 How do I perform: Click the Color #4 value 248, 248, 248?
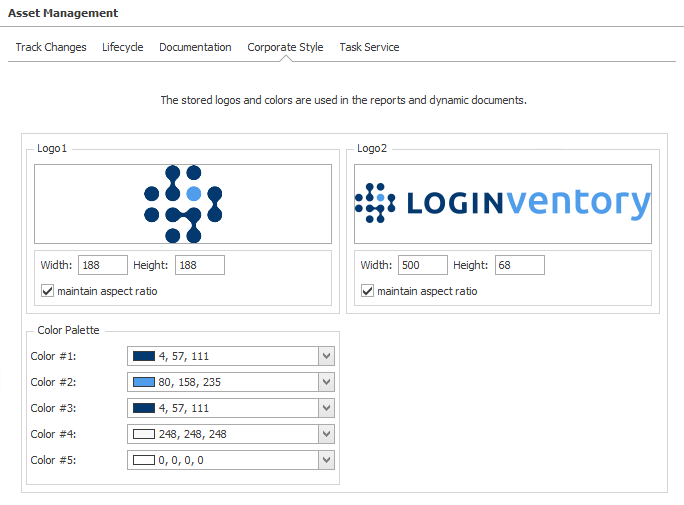coord(192,434)
